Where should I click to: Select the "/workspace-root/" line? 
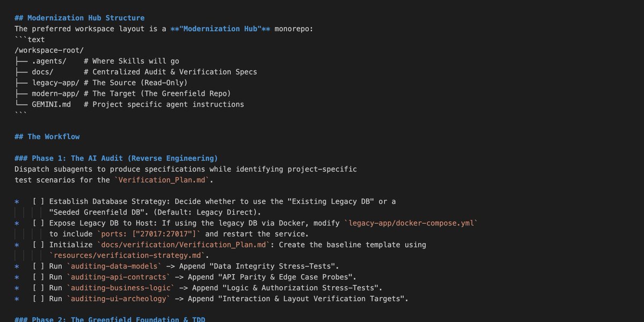pyautogui.click(x=49, y=50)
